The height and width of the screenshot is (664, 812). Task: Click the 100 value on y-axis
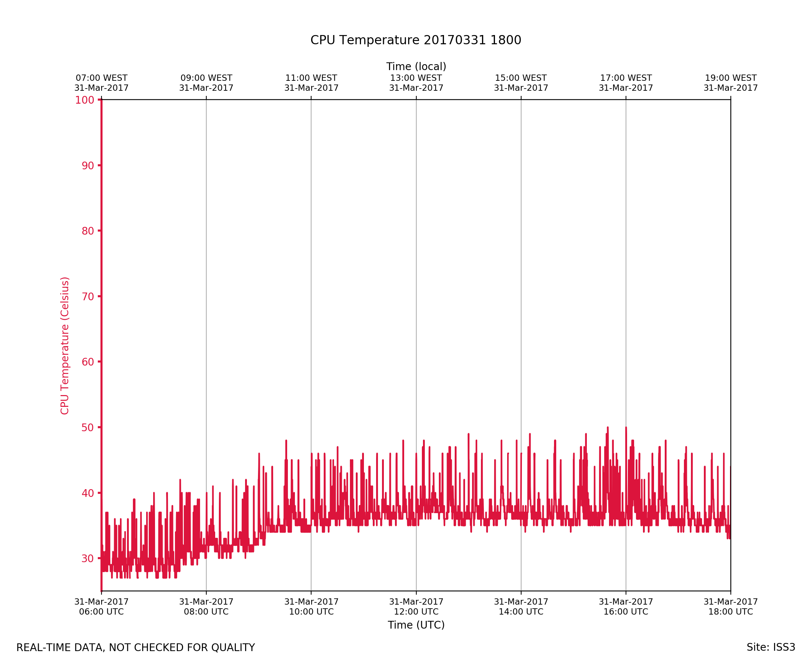(x=85, y=100)
